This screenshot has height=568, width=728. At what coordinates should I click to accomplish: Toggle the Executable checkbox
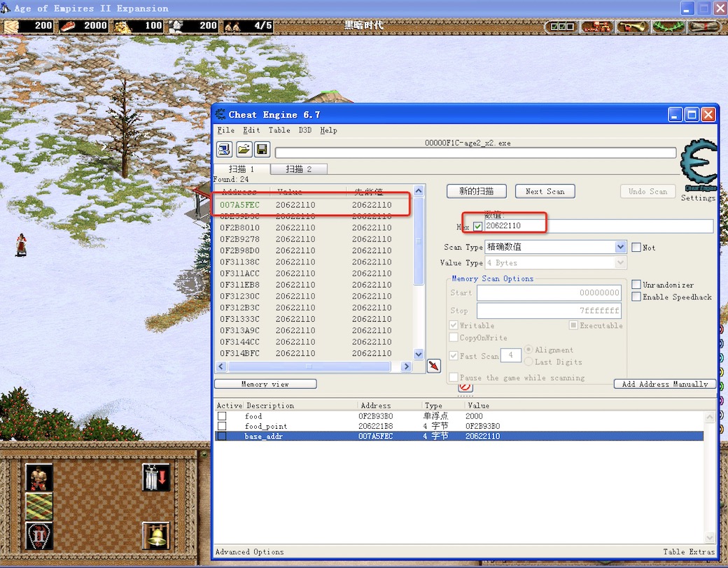pyautogui.click(x=573, y=325)
